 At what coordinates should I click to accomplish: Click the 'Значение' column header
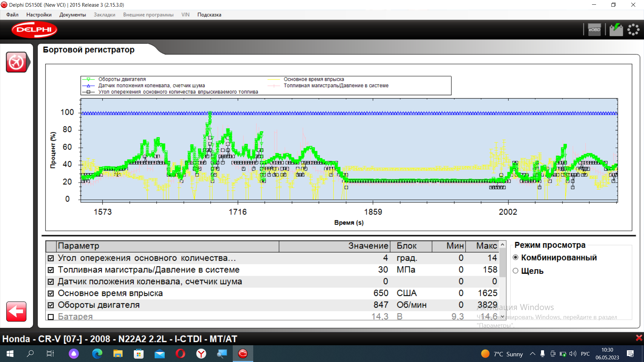[x=334, y=246]
